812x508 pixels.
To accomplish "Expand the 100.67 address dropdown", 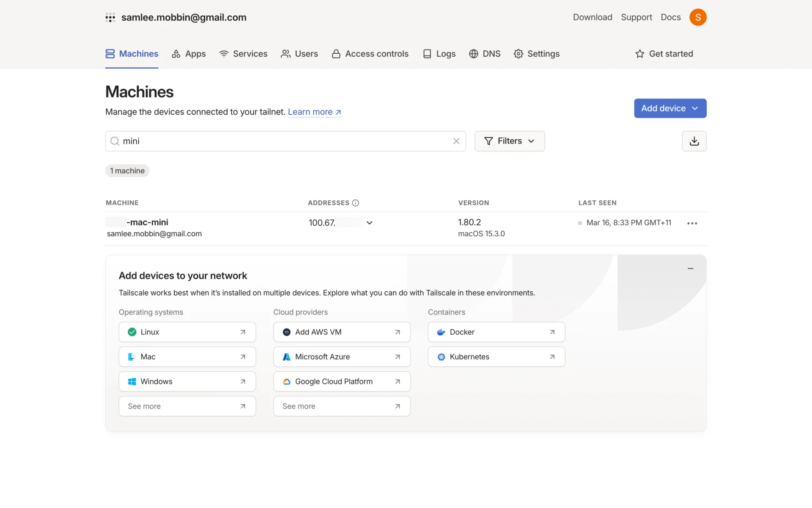I will point(369,223).
